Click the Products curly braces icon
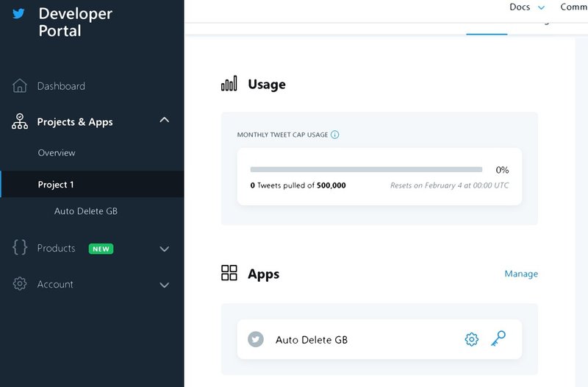Image resolution: width=588 pixels, height=387 pixels. [20, 249]
